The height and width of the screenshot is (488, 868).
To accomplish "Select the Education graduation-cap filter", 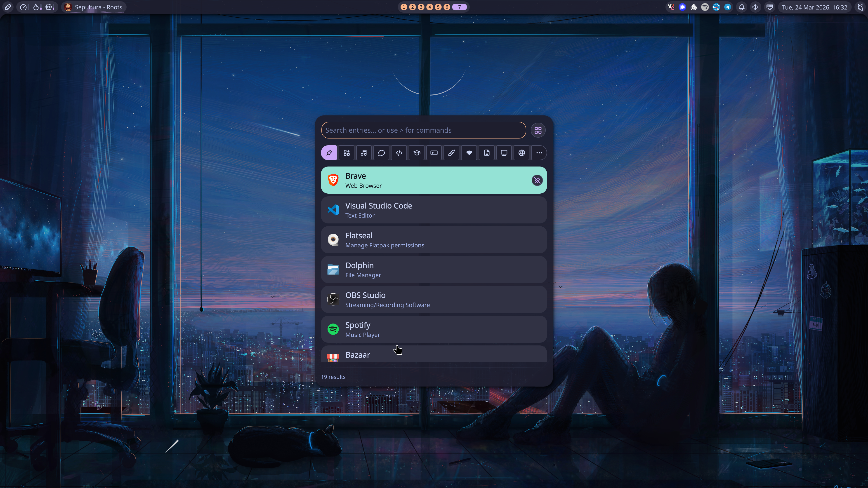I will tap(416, 152).
